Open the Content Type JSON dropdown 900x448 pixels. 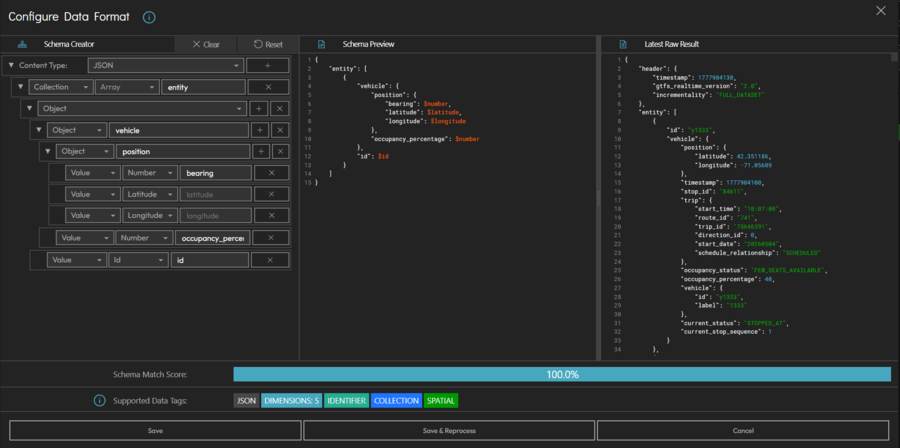point(166,65)
